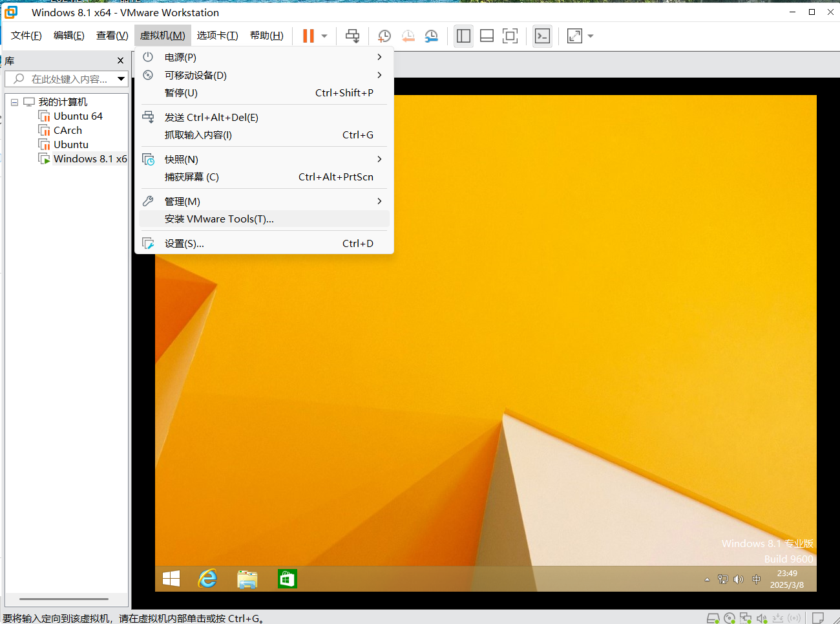Click the disc icon beside 可移动设备(D)

(x=148, y=75)
